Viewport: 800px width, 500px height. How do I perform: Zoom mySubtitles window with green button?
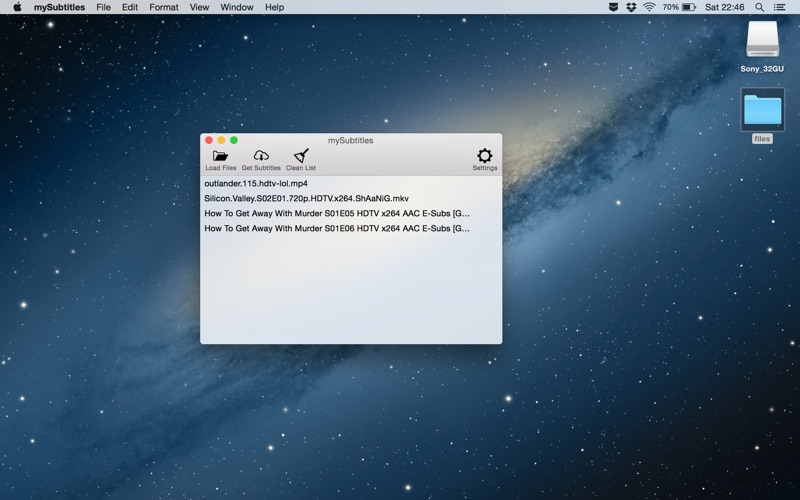click(x=234, y=140)
